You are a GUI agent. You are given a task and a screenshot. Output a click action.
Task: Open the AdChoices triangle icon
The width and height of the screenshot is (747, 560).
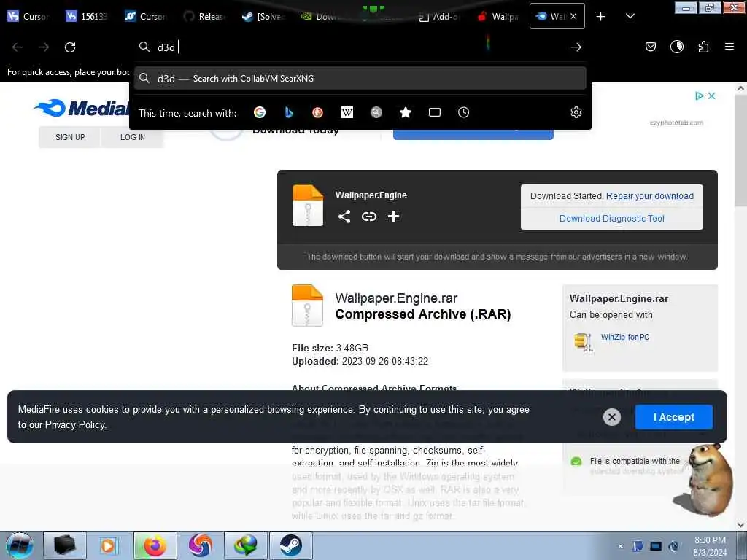click(x=700, y=96)
